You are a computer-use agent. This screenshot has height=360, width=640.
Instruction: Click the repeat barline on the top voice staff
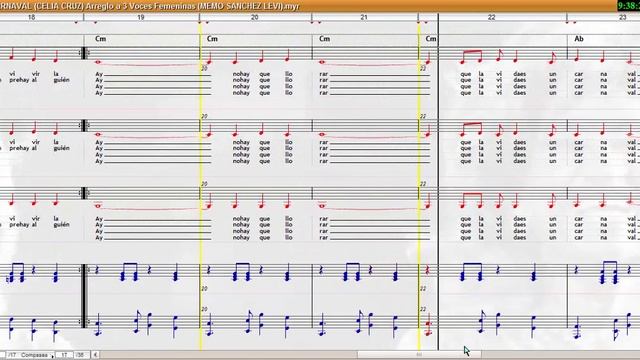click(84, 53)
